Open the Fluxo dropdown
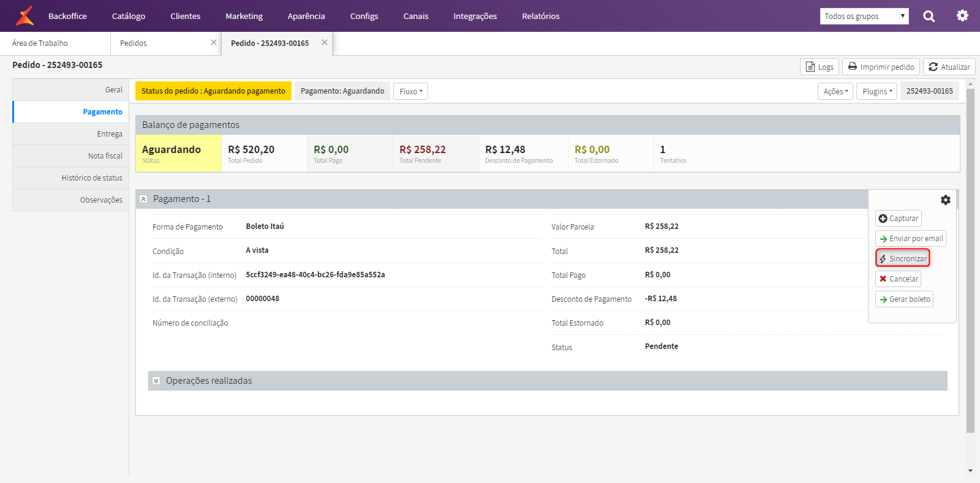 pyautogui.click(x=410, y=91)
